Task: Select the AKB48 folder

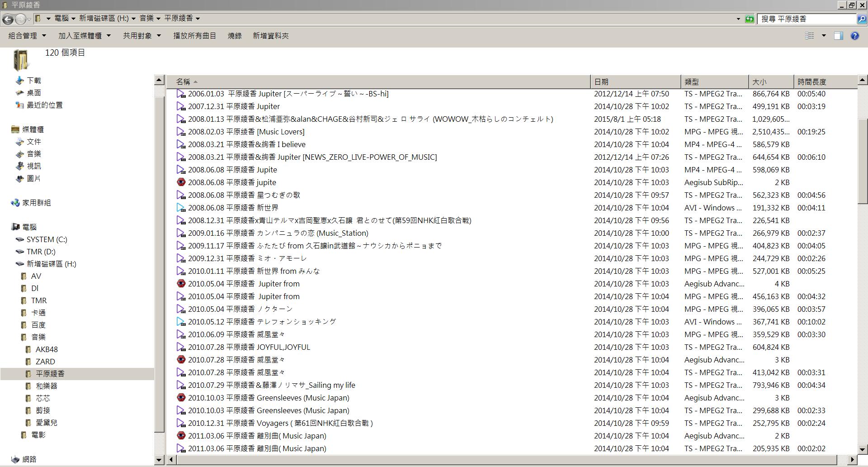Action: point(47,349)
